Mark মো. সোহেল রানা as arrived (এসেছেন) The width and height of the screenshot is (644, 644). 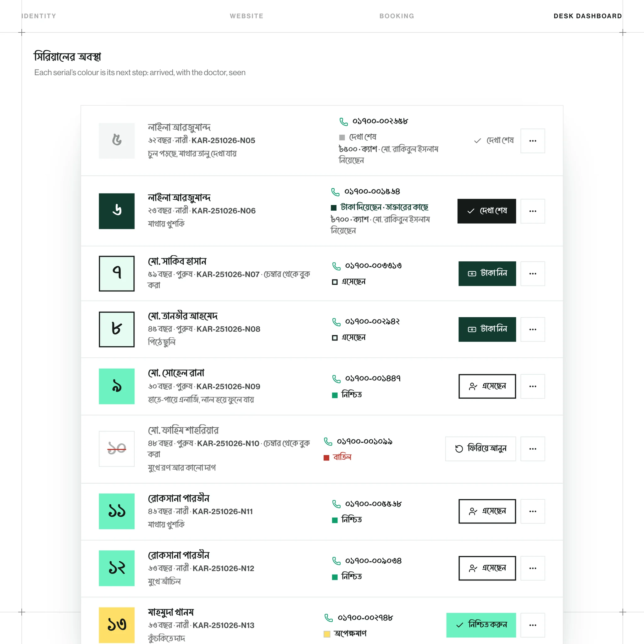(487, 386)
